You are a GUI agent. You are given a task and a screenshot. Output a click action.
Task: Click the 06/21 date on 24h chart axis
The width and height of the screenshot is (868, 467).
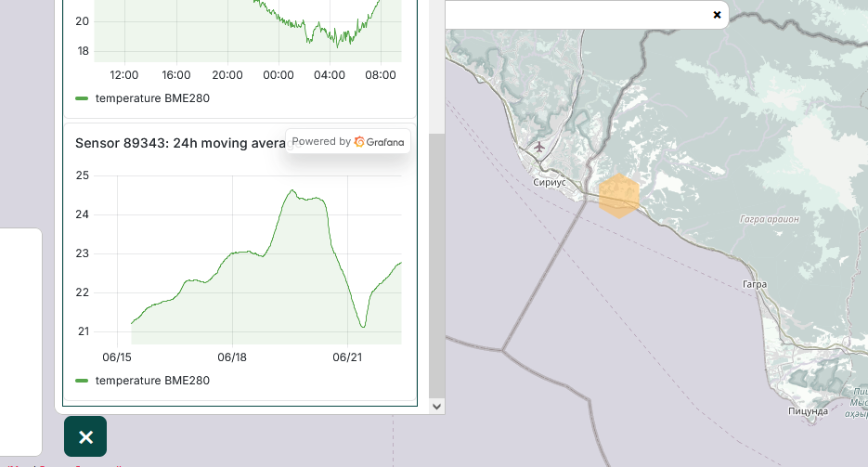(x=347, y=357)
